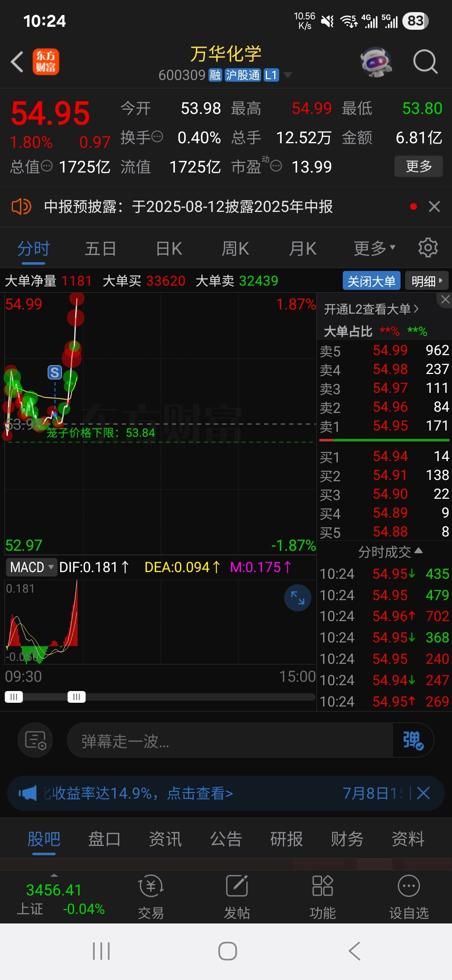Viewport: 452px width, 980px height.
Task: Open the 收益率达14.9% promo link
Action: (x=138, y=793)
